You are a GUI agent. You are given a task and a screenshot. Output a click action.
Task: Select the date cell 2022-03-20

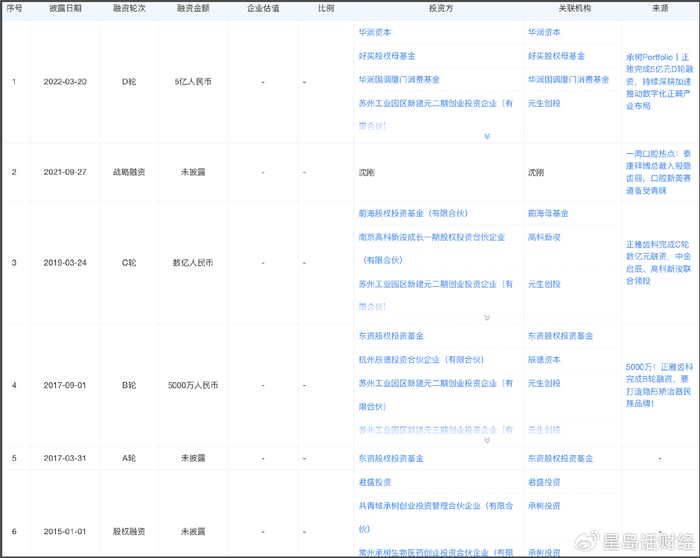[65, 82]
